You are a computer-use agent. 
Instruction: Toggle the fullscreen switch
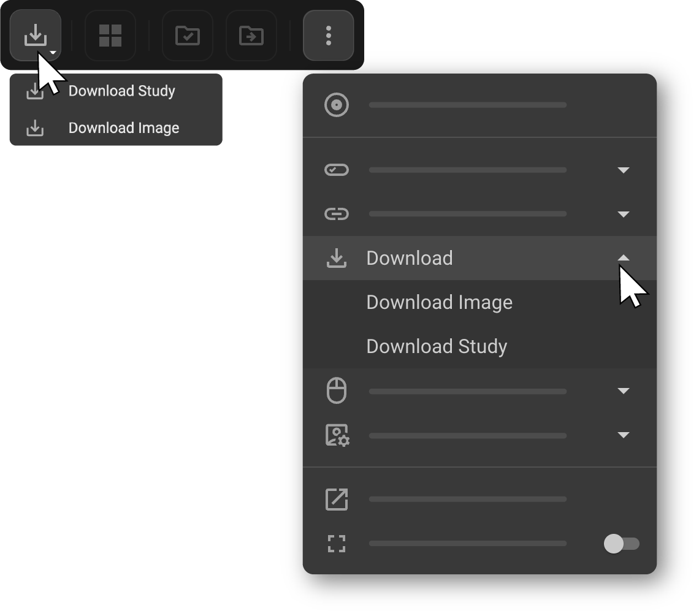coord(621,544)
